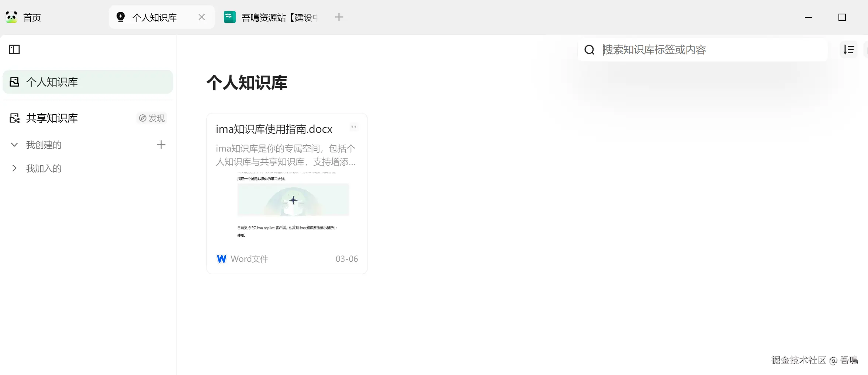Screen dimensions: 868x375
Task: Close the 个人知识库 tab
Action: [x=202, y=17]
